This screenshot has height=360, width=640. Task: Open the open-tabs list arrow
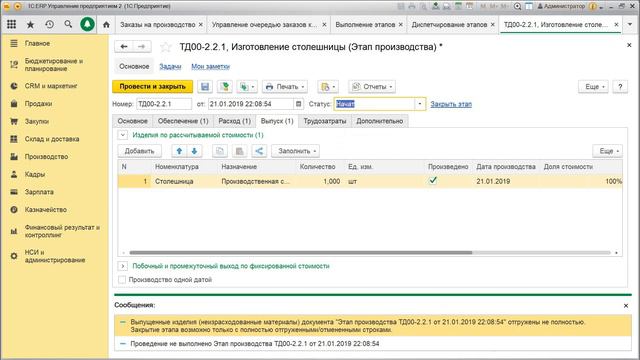(630, 24)
